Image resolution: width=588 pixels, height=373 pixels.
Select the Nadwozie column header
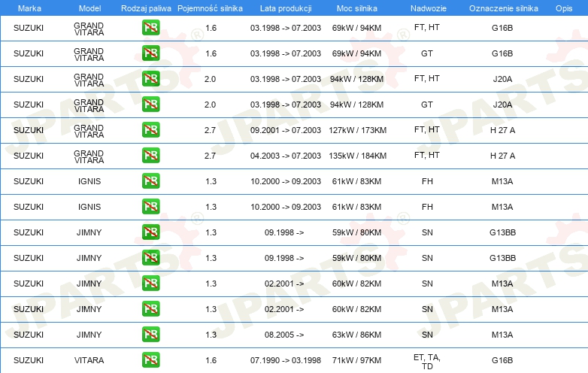click(426, 8)
